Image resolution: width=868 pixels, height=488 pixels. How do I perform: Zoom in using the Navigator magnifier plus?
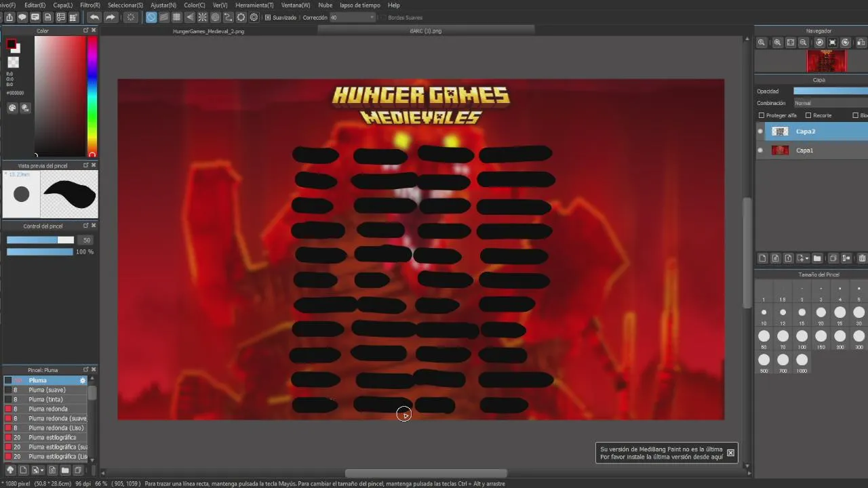click(x=778, y=42)
